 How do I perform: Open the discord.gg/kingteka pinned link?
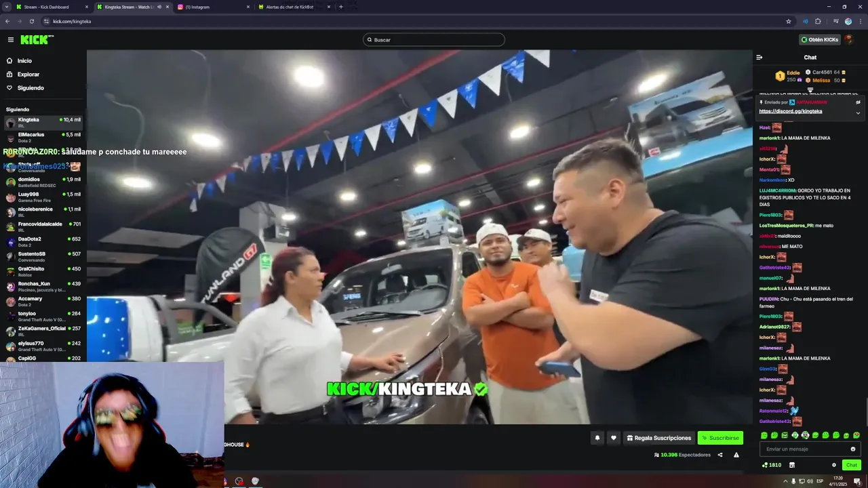pos(791,111)
